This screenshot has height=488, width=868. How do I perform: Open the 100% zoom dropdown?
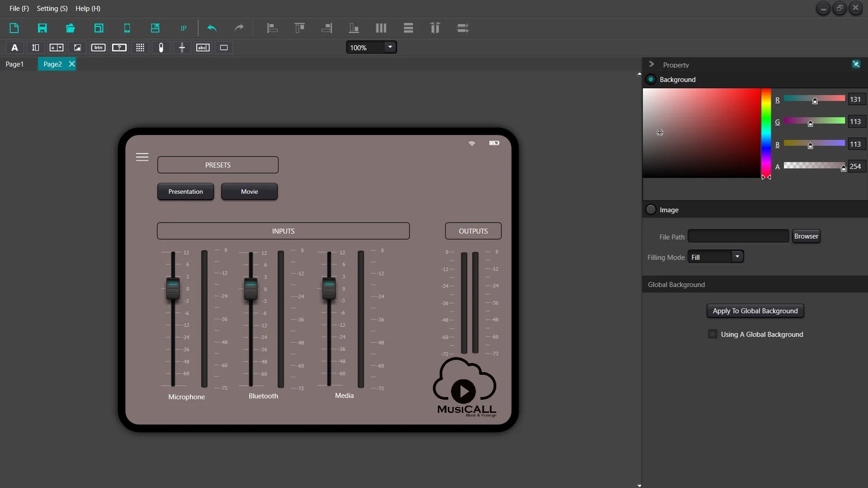coord(389,47)
